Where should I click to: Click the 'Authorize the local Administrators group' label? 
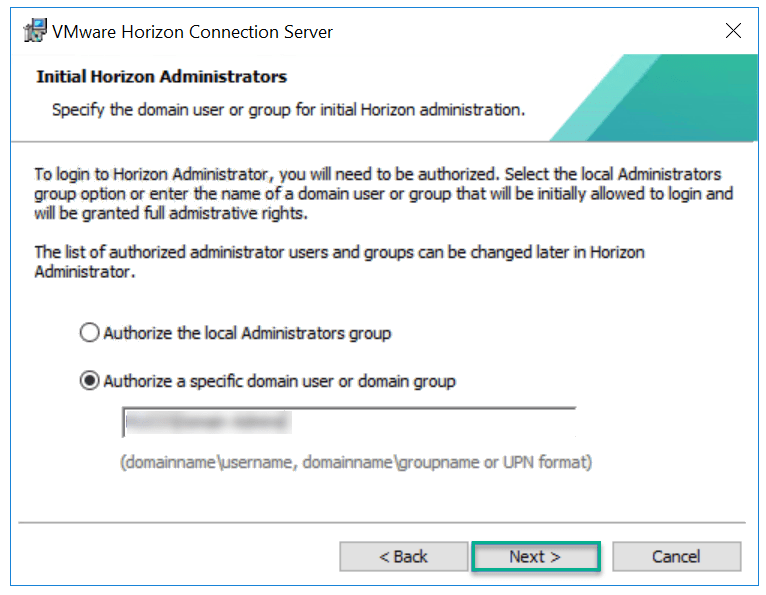[247, 333]
